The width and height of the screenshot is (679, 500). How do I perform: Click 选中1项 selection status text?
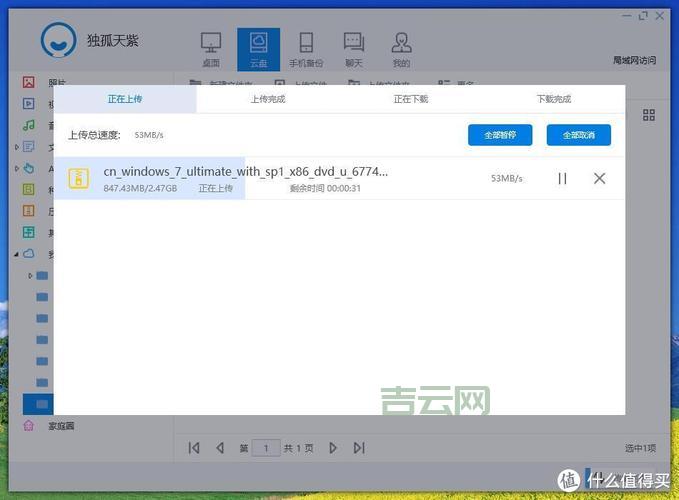point(640,448)
